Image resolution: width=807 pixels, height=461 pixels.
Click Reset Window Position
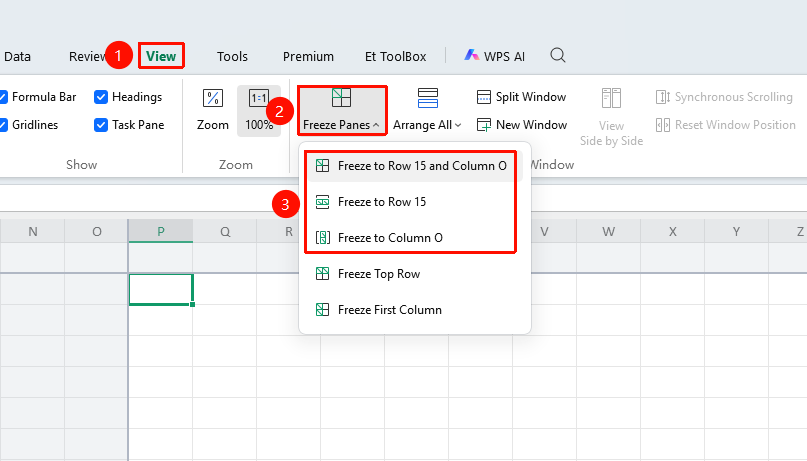tap(726, 125)
